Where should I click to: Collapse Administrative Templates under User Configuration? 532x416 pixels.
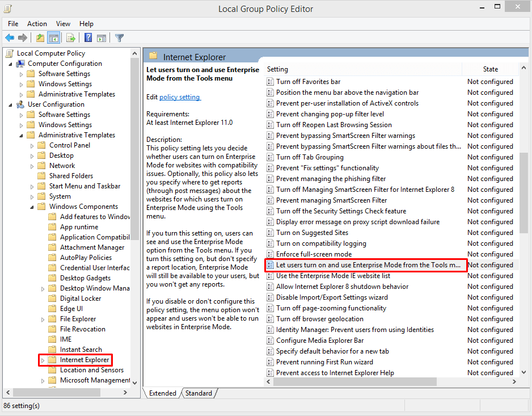coord(21,136)
